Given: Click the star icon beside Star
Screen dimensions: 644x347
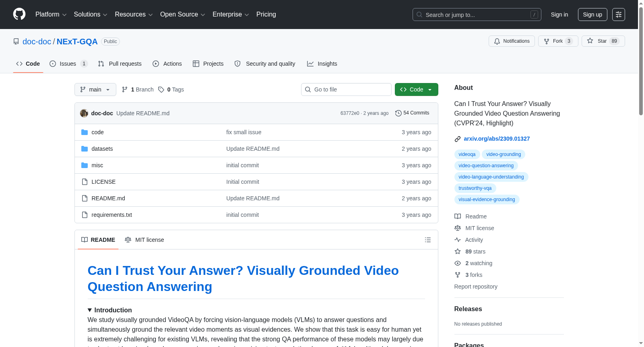Looking at the screenshot, I should coord(590,41).
